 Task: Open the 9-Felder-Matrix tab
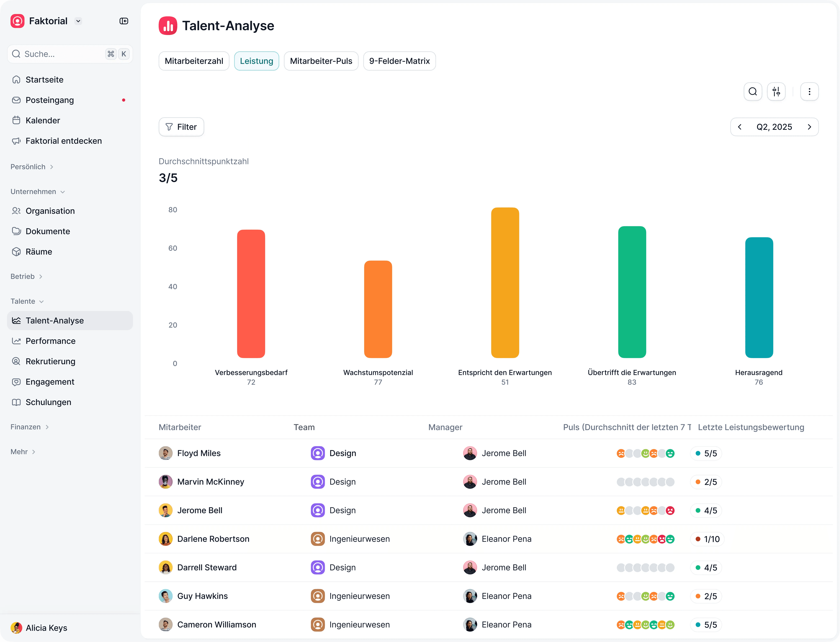click(x=399, y=61)
